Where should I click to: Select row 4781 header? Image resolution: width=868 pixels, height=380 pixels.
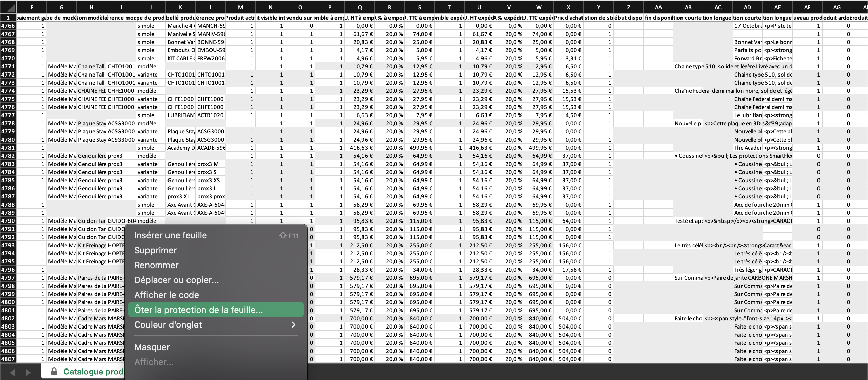[x=8, y=148]
